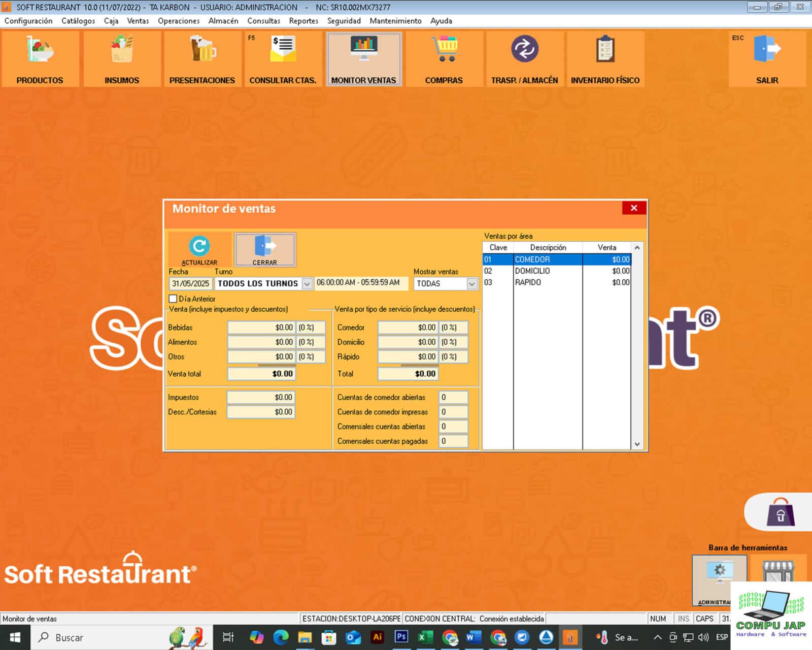Click the Soft Restaurant taskbar icon

click(x=570, y=637)
